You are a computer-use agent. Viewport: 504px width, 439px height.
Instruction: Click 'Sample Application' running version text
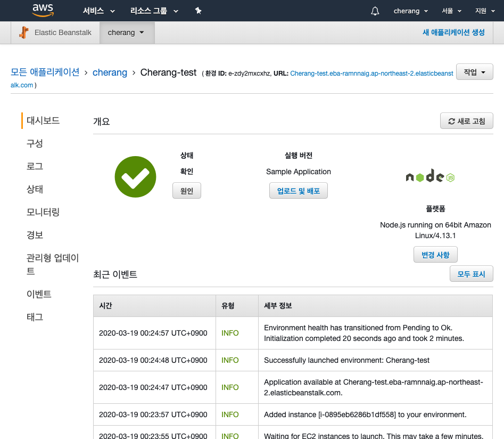point(298,172)
